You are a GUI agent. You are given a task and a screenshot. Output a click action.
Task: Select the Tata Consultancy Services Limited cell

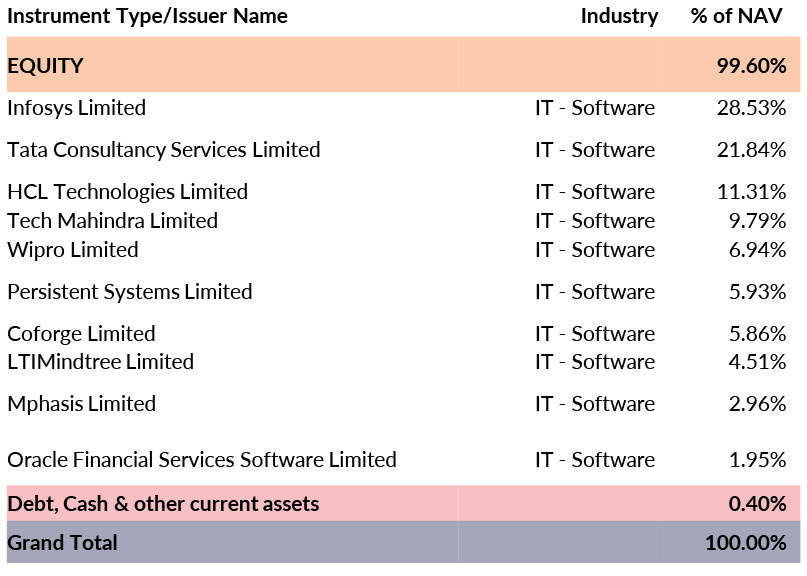tap(163, 150)
